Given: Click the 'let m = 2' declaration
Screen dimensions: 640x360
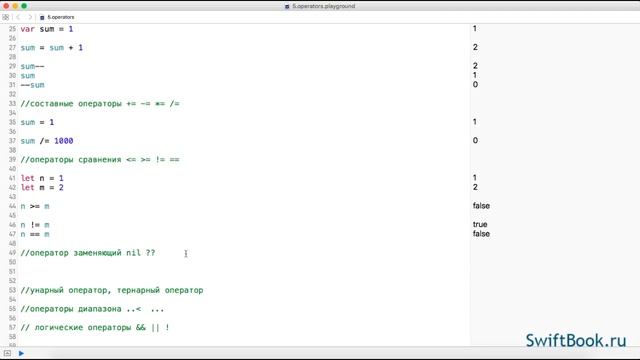Looking at the screenshot, I should tap(42, 187).
